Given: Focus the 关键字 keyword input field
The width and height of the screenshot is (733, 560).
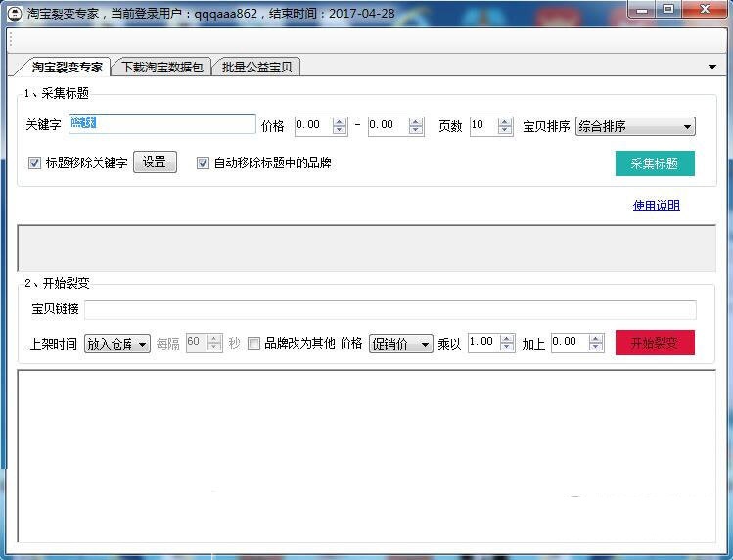Looking at the screenshot, I should 162,124.
